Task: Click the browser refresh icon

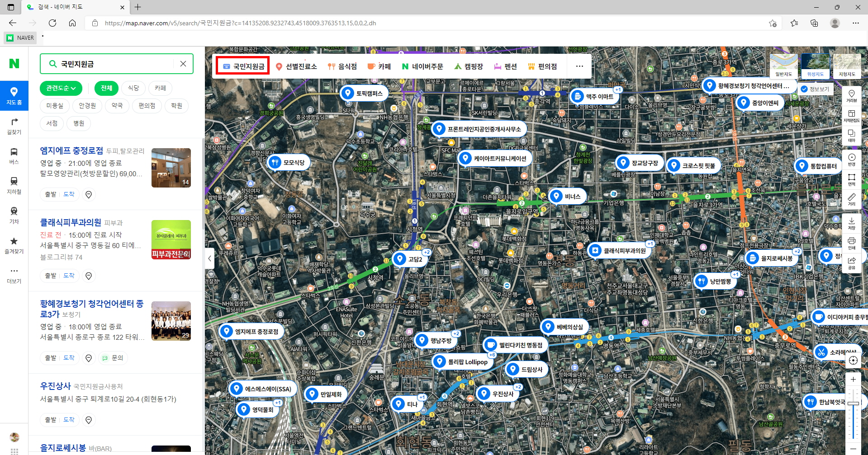Action: 52,23
